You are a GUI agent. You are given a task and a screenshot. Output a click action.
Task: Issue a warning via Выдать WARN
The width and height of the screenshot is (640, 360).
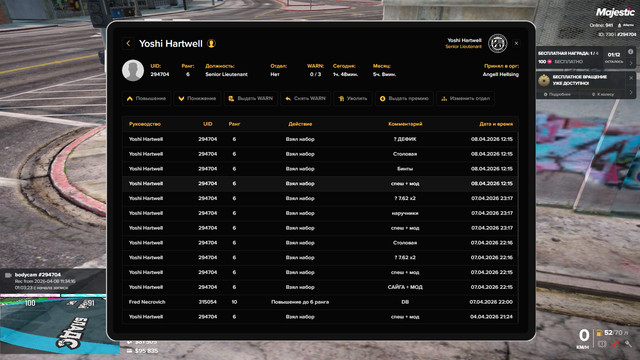251,98
